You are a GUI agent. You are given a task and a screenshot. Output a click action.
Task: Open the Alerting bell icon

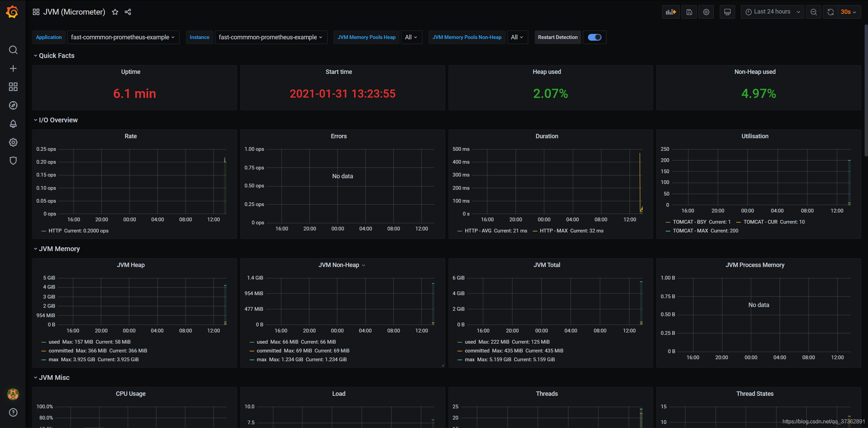click(x=13, y=124)
